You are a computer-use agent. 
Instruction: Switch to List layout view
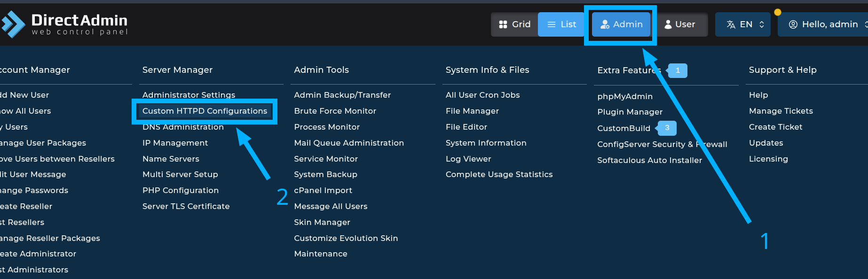[561, 24]
